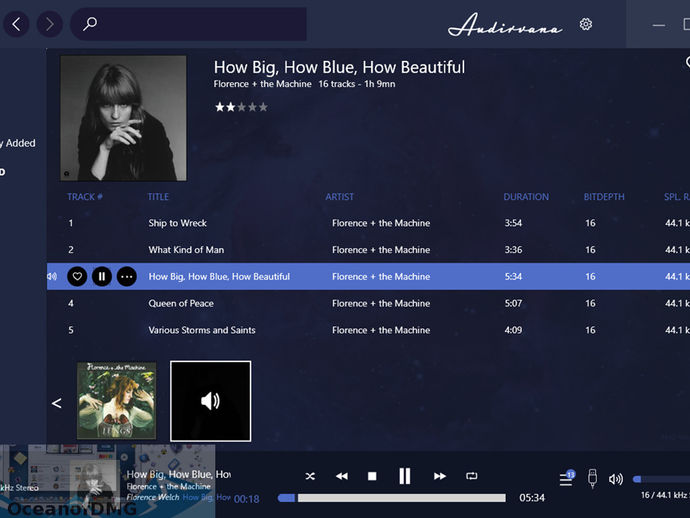This screenshot has width=690, height=518.
Task: Skip to the next track
Action: (440, 476)
